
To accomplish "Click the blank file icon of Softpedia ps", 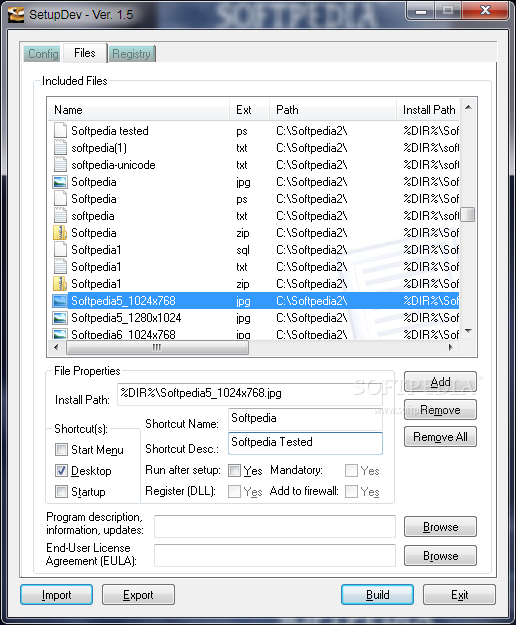I will click(x=60, y=199).
